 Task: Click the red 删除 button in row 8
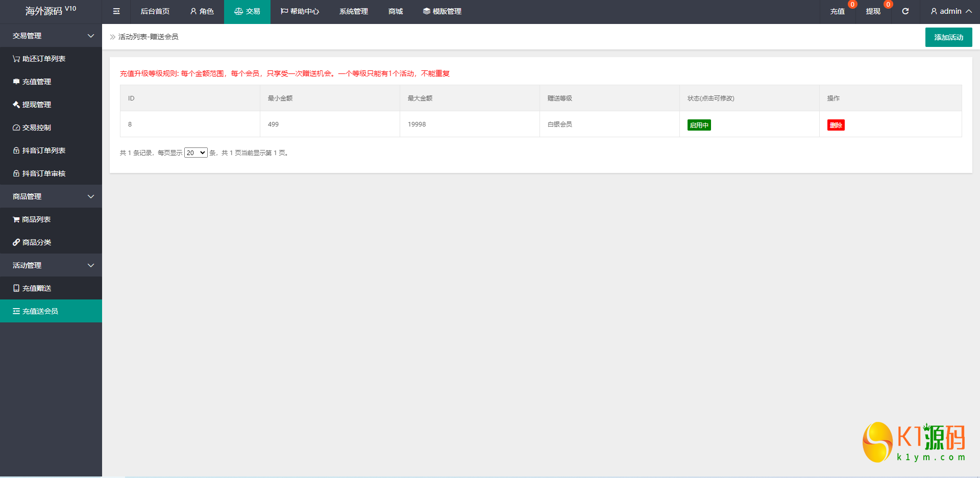836,125
